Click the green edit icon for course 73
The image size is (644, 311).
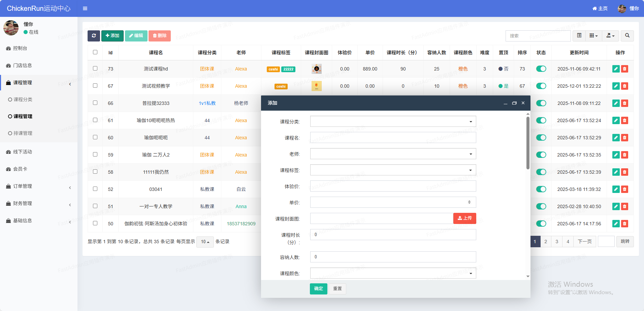[x=616, y=69]
